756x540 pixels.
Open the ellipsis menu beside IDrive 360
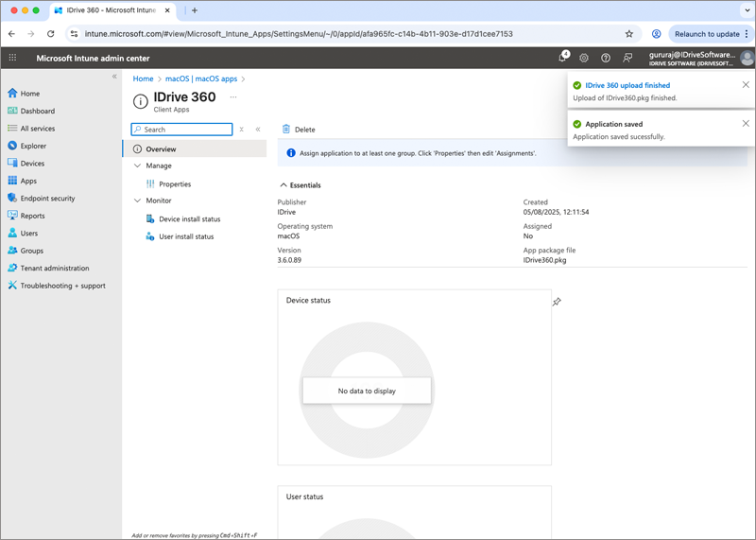(233, 97)
